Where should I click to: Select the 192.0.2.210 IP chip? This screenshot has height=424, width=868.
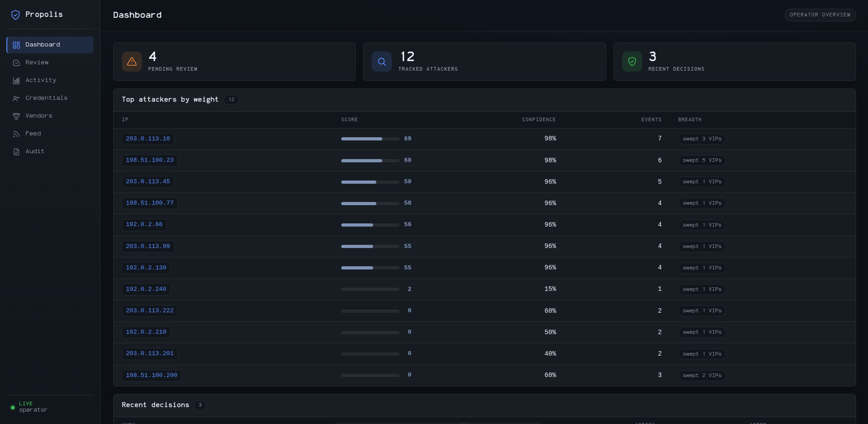(x=146, y=332)
